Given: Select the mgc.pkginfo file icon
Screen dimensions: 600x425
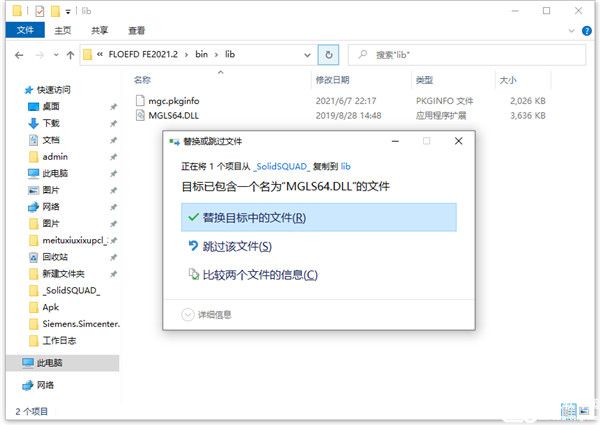Looking at the screenshot, I should [141, 100].
